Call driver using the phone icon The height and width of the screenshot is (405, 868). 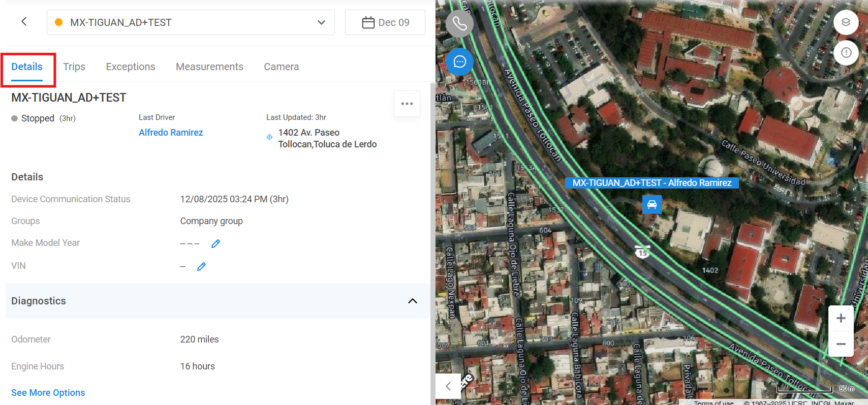(x=459, y=23)
